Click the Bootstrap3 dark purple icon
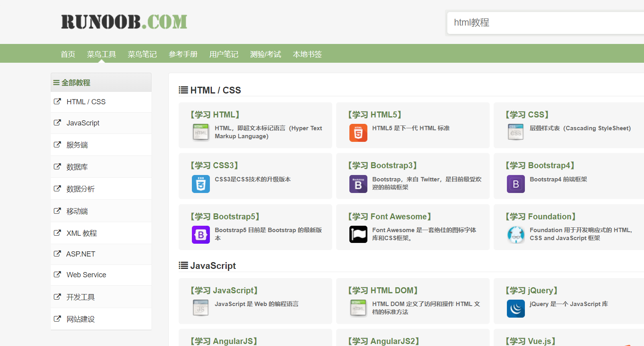Viewport: 644px width, 346px height. click(x=358, y=184)
